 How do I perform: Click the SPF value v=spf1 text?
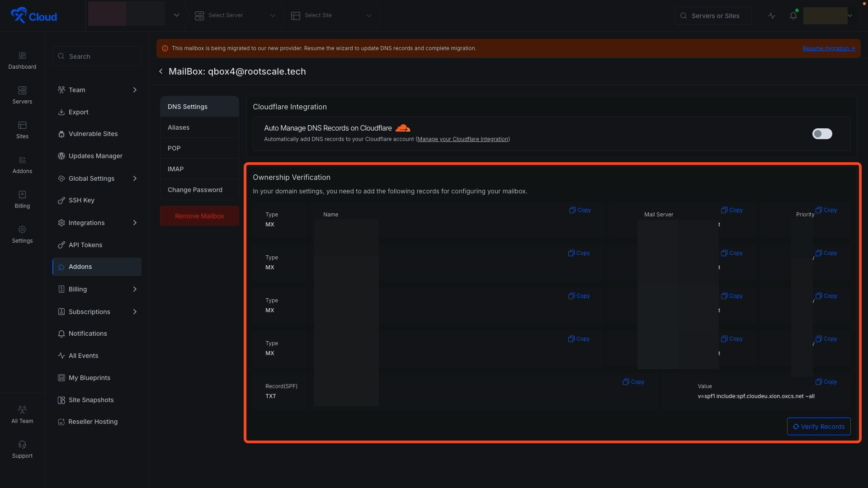pos(756,396)
